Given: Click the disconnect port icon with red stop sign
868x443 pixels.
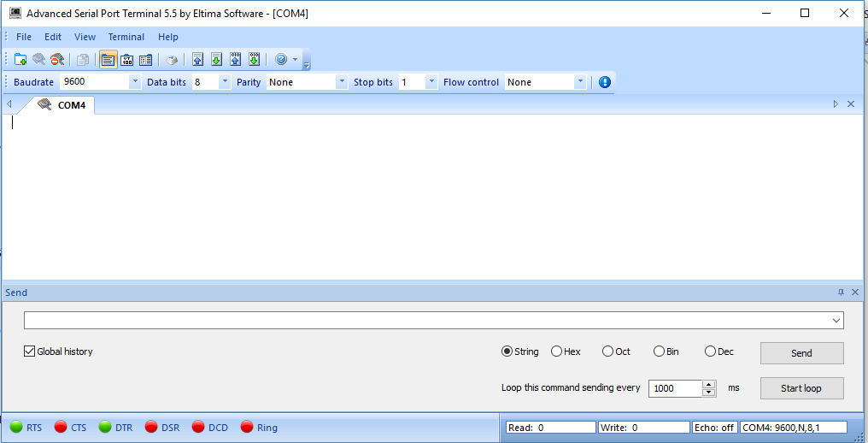Looking at the screenshot, I should point(57,60).
